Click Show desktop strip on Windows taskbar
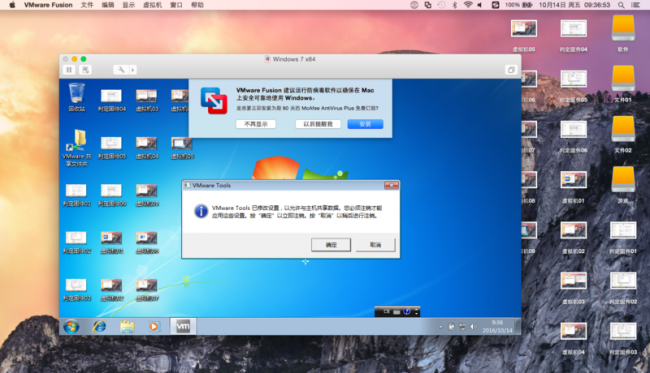 (x=518, y=327)
